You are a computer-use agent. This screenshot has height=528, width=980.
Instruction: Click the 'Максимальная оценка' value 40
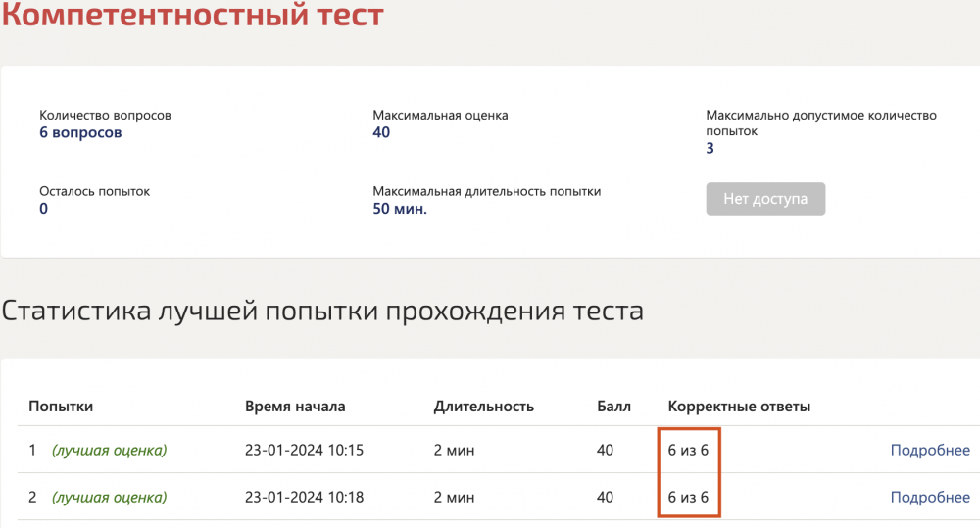click(381, 132)
